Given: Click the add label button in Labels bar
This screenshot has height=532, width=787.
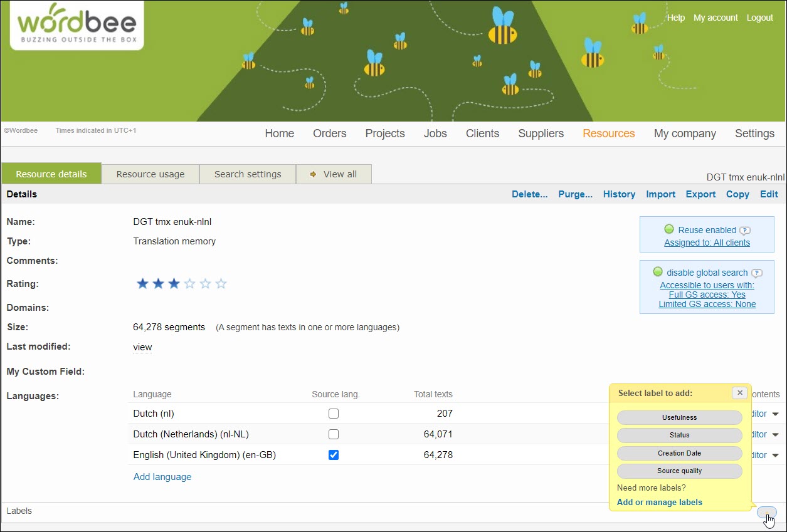Looking at the screenshot, I should (x=766, y=513).
